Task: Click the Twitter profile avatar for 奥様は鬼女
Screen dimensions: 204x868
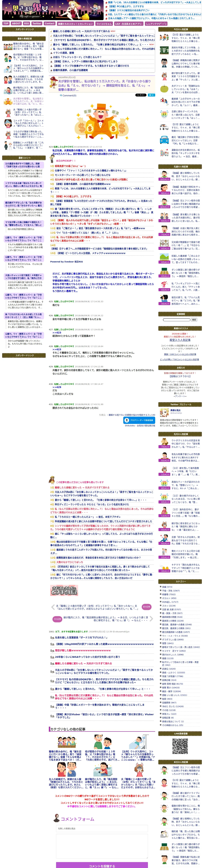Action: pos(164,413)
